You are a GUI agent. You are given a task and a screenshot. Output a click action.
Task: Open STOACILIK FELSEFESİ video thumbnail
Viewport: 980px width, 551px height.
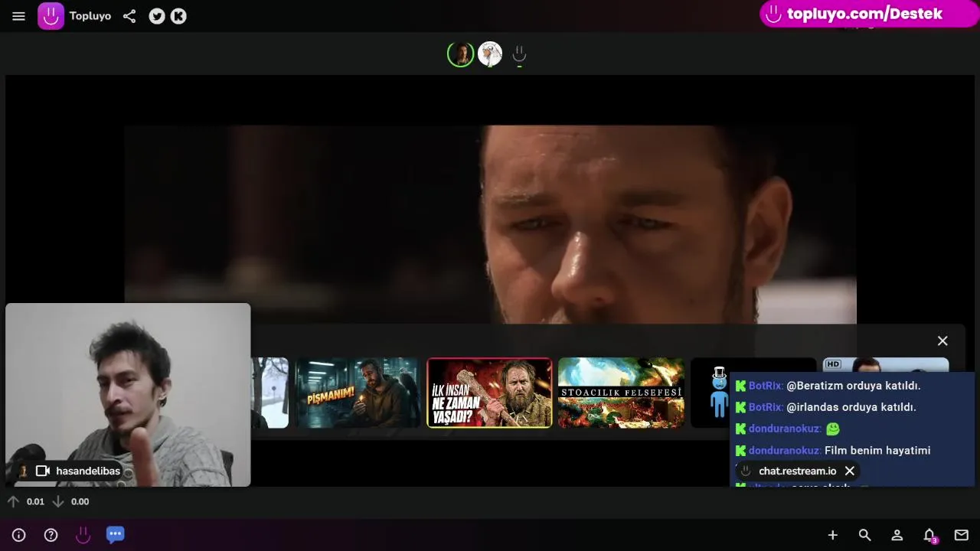[621, 393]
